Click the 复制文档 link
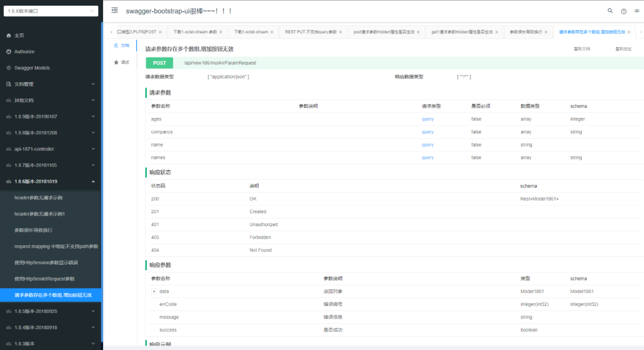 (582, 49)
